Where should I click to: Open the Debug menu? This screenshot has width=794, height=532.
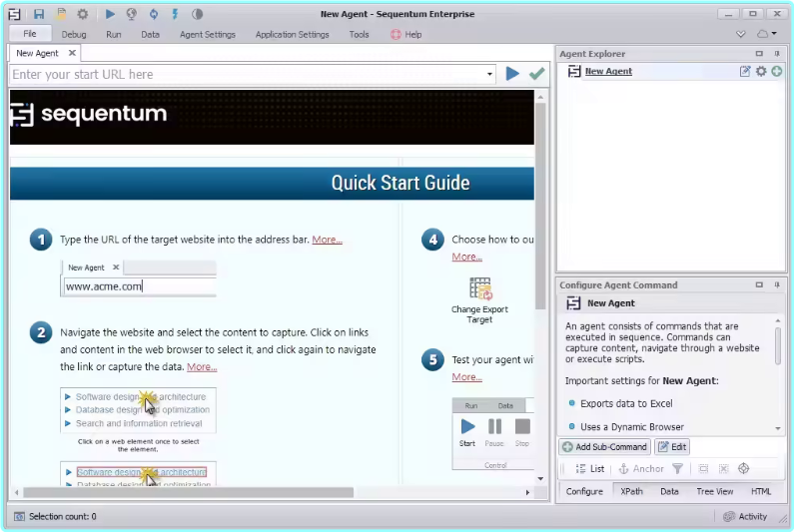point(74,34)
